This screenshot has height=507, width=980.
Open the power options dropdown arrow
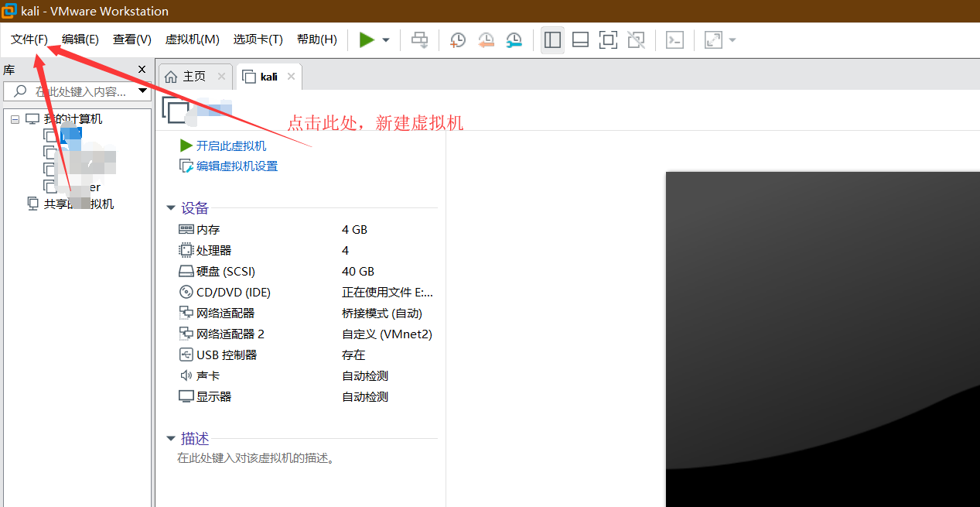coord(385,39)
